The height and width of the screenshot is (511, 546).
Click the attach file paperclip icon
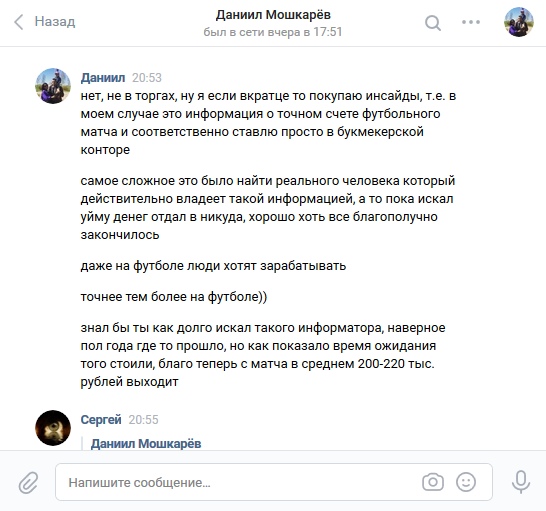click(28, 482)
